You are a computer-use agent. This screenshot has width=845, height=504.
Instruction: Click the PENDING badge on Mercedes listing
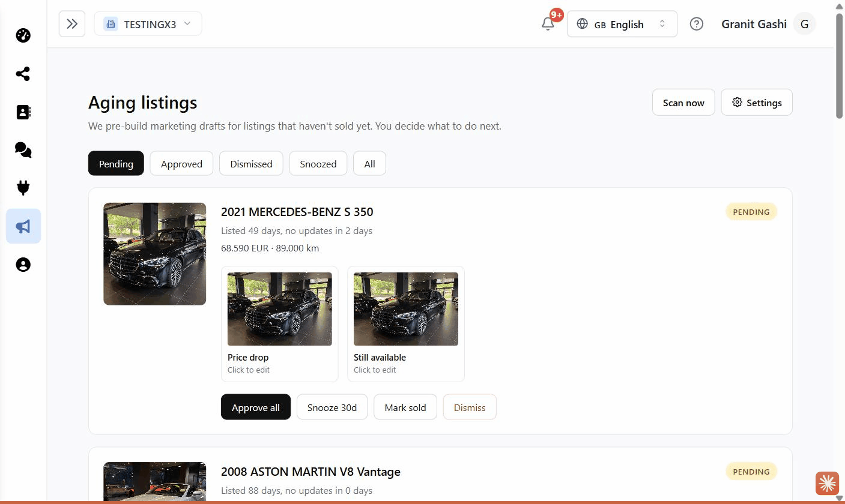tap(751, 212)
